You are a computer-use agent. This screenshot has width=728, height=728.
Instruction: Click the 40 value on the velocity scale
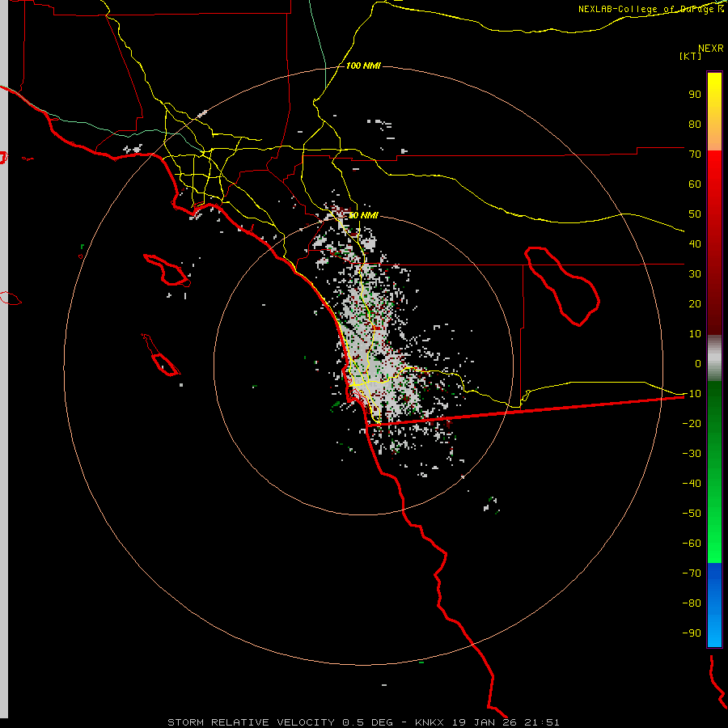tap(695, 244)
